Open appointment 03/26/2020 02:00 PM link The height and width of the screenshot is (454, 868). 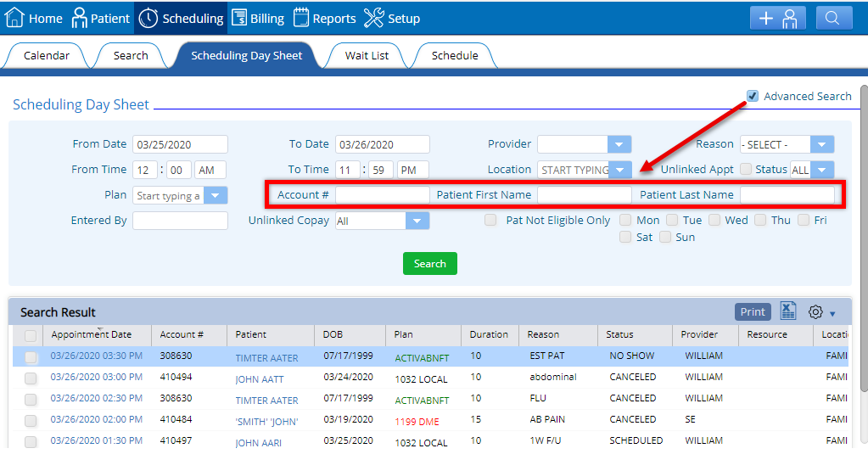click(x=97, y=420)
